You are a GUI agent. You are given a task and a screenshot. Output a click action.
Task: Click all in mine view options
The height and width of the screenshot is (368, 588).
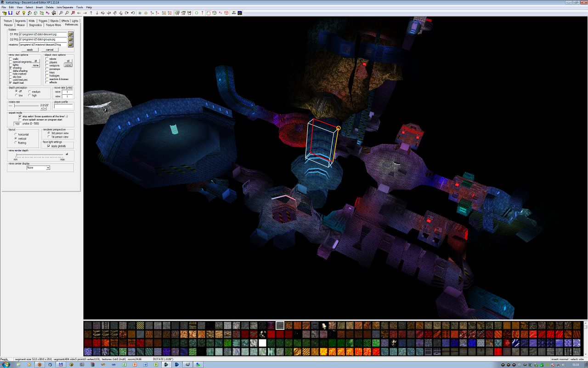(x=36, y=61)
